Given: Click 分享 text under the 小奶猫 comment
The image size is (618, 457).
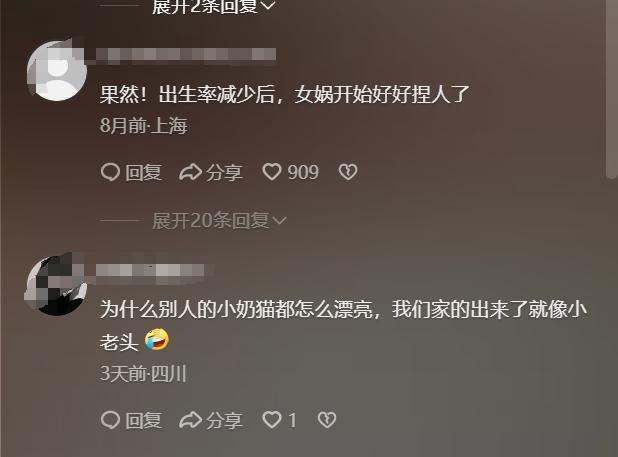Looking at the screenshot, I should (224, 420).
